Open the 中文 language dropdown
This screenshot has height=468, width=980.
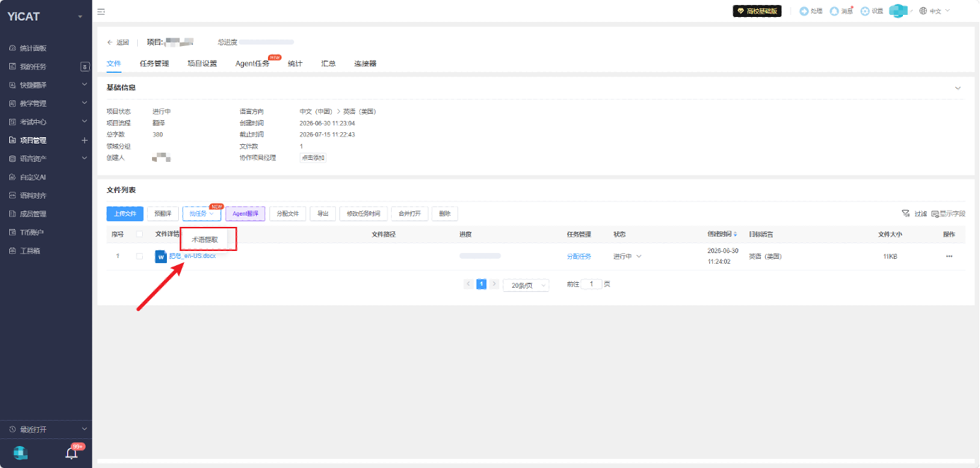(935, 11)
